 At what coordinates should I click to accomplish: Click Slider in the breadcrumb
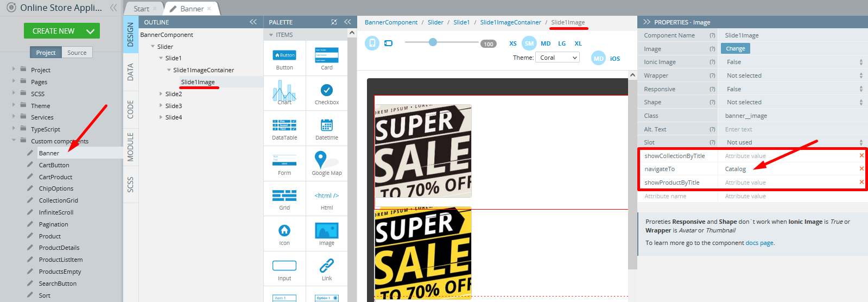point(435,22)
